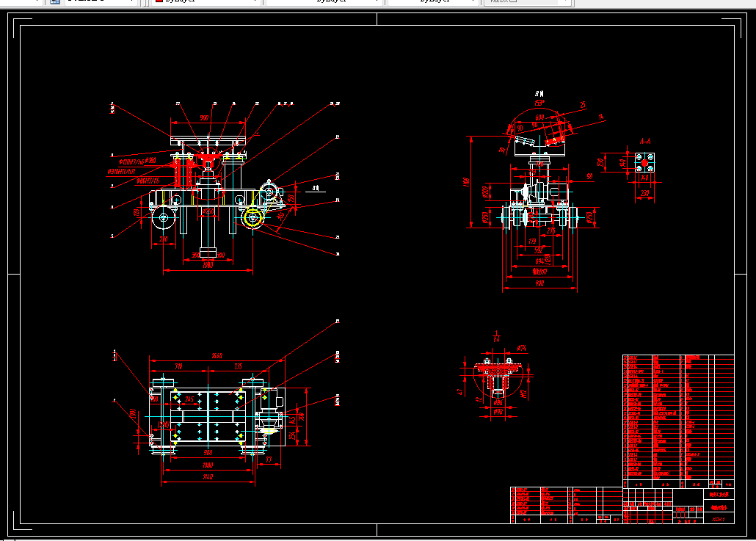Select the Ø90 dimension in detail view

point(498,412)
